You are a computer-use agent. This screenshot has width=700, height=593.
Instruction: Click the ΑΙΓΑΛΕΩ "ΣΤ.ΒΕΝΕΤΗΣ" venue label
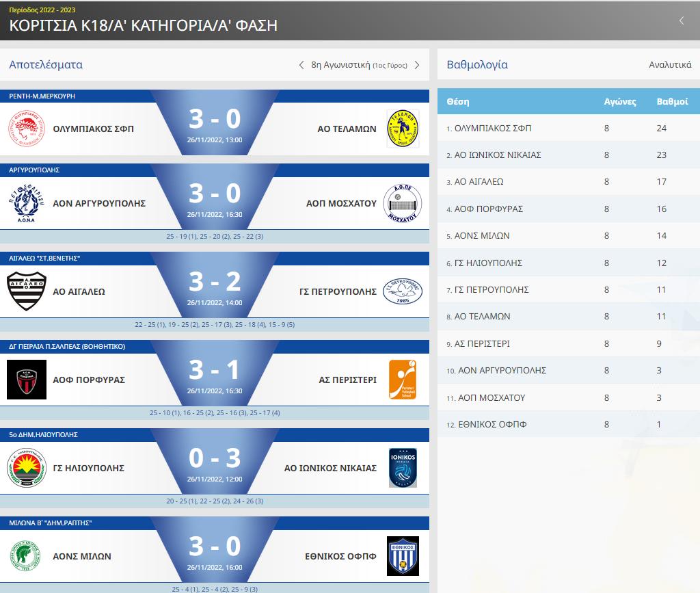(44, 258)
